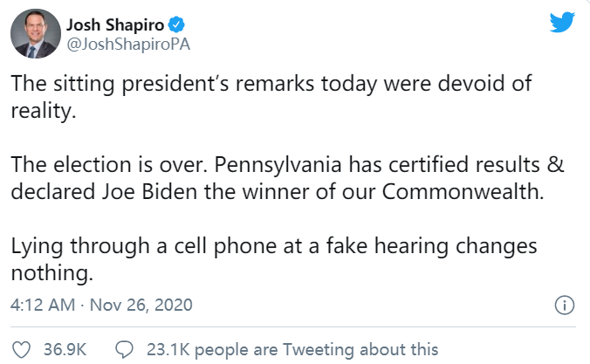Click Josh Shapiro's profile photo

click(x=33, y=35)
